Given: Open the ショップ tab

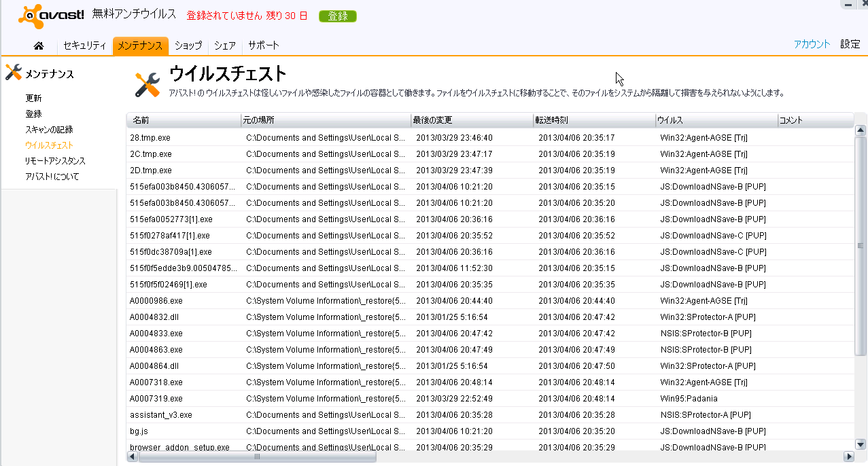Looking at the screenshot, I should click(188, 46).
